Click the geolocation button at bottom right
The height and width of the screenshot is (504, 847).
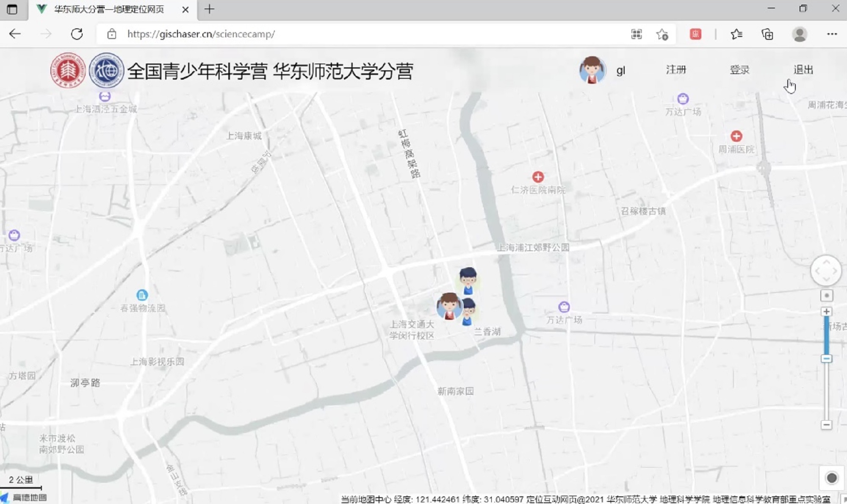pyautogui.click(x=831, y=478)
